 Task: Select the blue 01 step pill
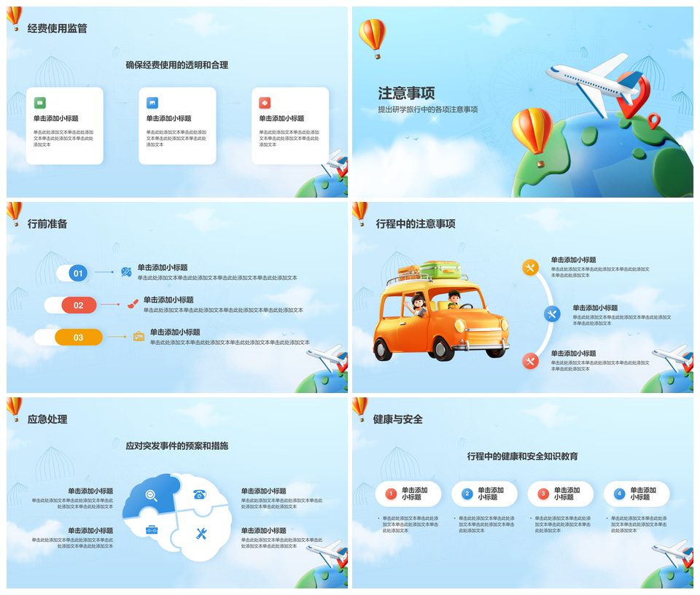point(78,273)
